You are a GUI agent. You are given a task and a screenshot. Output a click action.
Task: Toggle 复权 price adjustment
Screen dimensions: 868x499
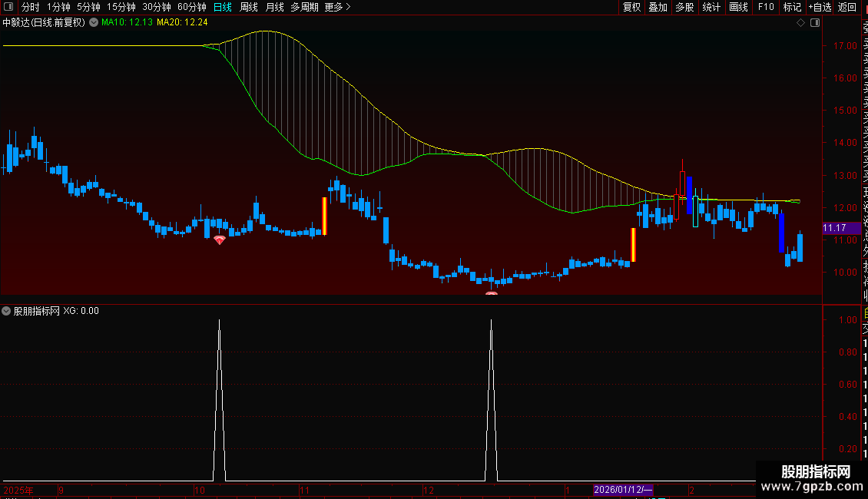[x=631, y=7]
